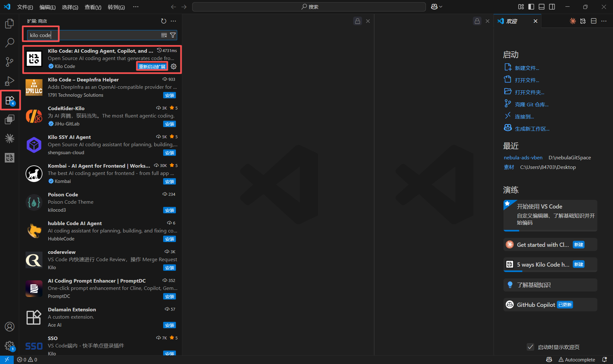Uncheck 启动时显示欢迎页
613x364 pixels.
pyautogui.click(x=530, y=347)
